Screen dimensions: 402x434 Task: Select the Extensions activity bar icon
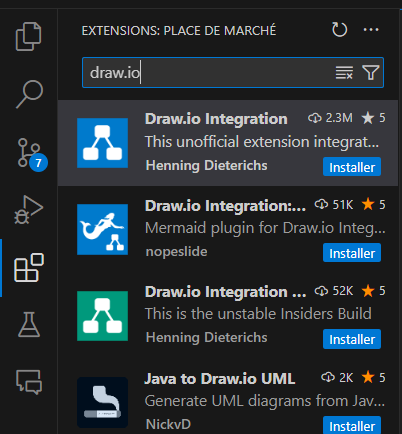click(x=29, y=268)
